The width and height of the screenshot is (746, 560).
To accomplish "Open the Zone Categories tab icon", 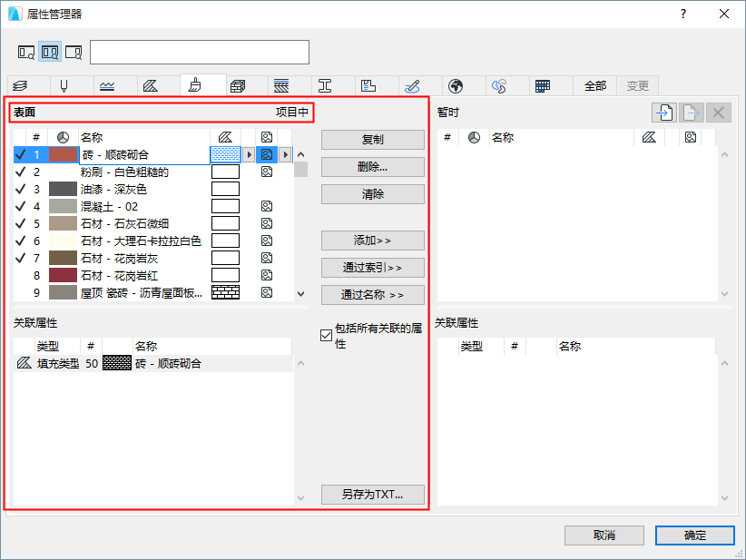I will 368,86.
